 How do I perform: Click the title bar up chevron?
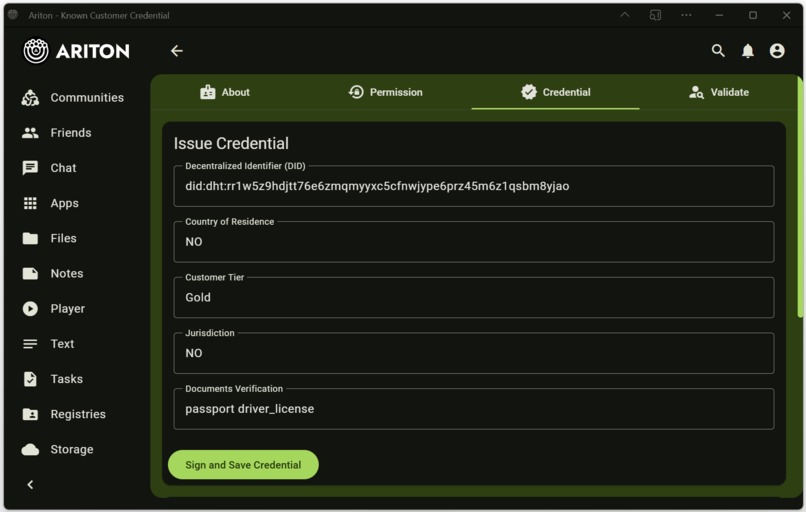(625, 15)
